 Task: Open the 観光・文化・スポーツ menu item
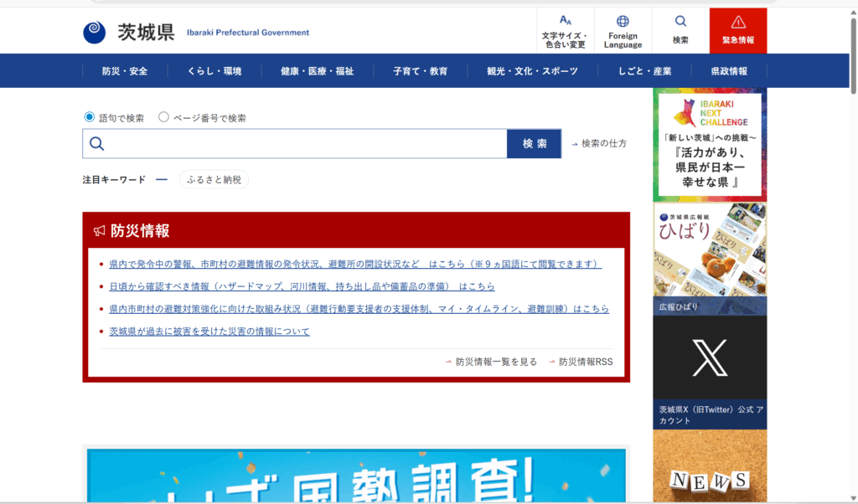532,71
